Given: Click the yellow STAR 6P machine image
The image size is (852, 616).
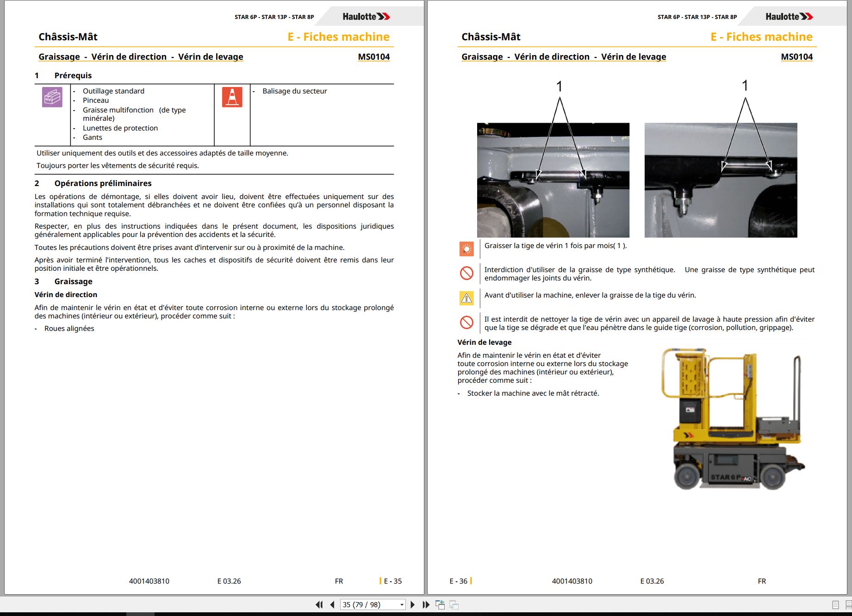Looking at the screenshot, I should click(x=734, y=419).
